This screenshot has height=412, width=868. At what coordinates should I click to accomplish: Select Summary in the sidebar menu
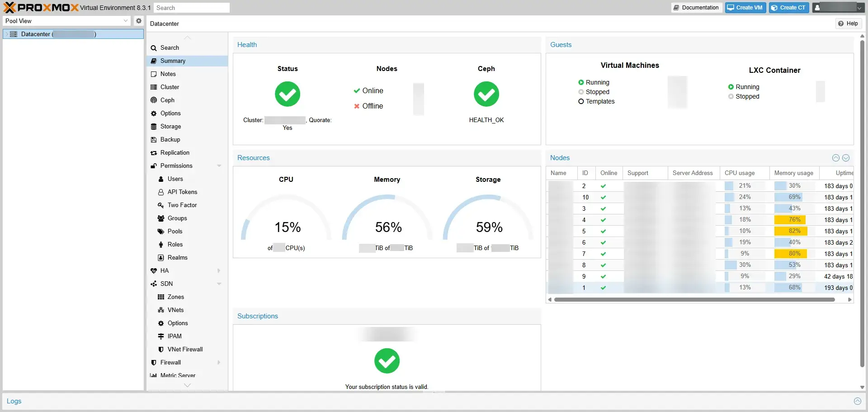(172, 61)
